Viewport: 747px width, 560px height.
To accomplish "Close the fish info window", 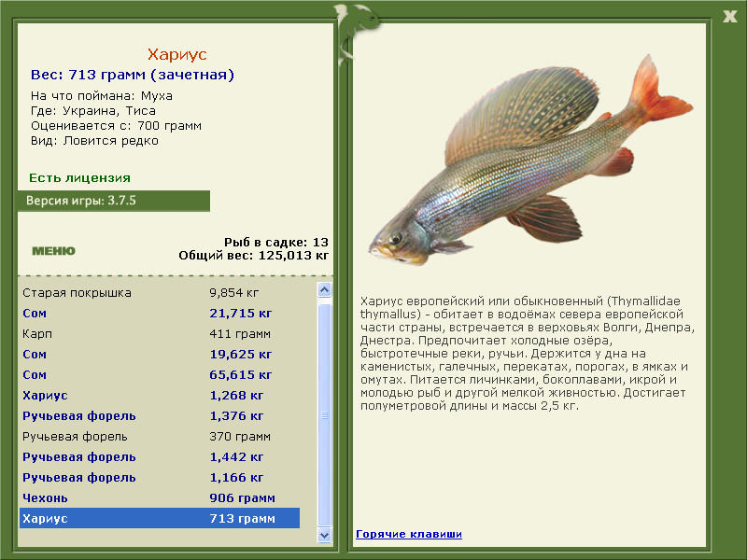I will (x=729, y=17).
